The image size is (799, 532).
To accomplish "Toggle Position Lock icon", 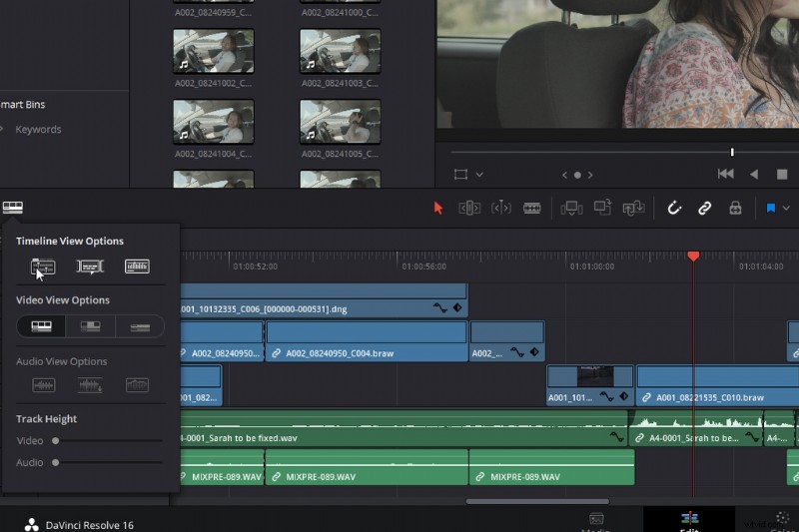I will 735,208.
